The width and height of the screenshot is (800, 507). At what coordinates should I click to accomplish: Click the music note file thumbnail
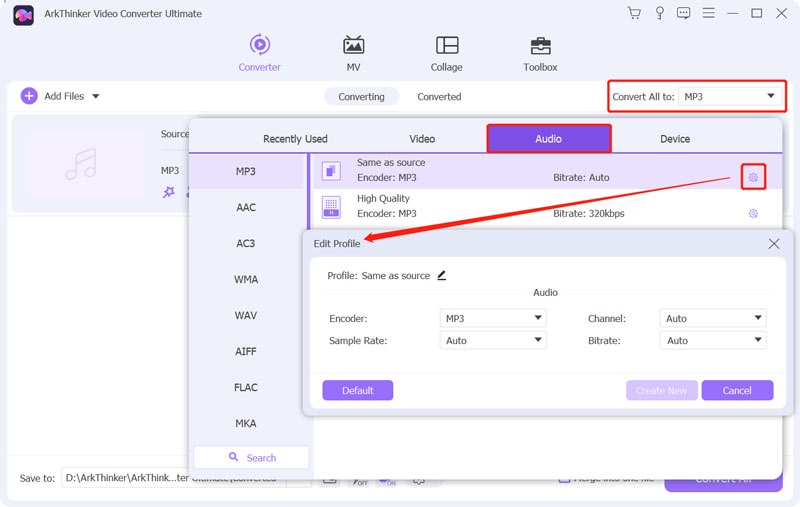tap(81, 164)
